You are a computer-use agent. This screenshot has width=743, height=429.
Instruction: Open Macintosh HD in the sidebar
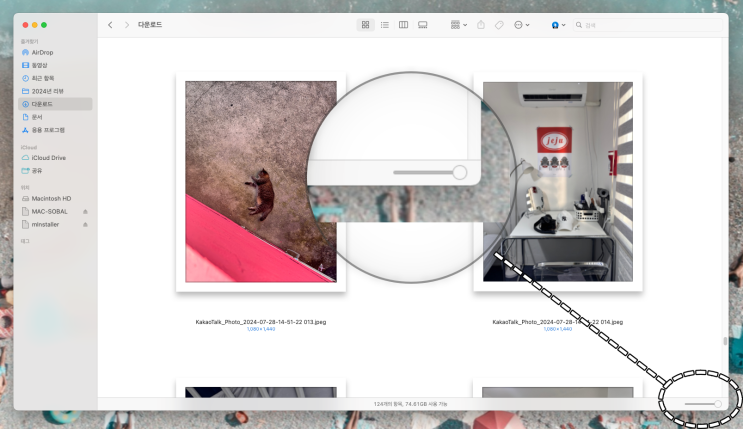pos(55,198)
